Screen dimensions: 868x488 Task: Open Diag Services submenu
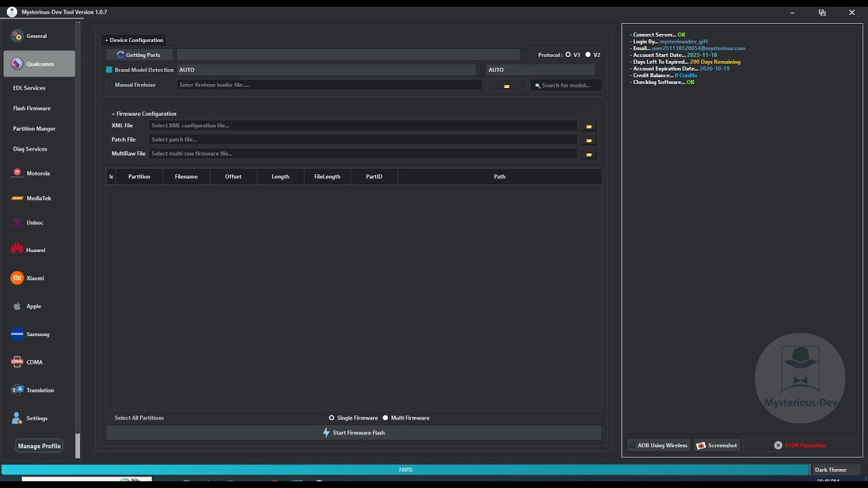pos(31,149)
